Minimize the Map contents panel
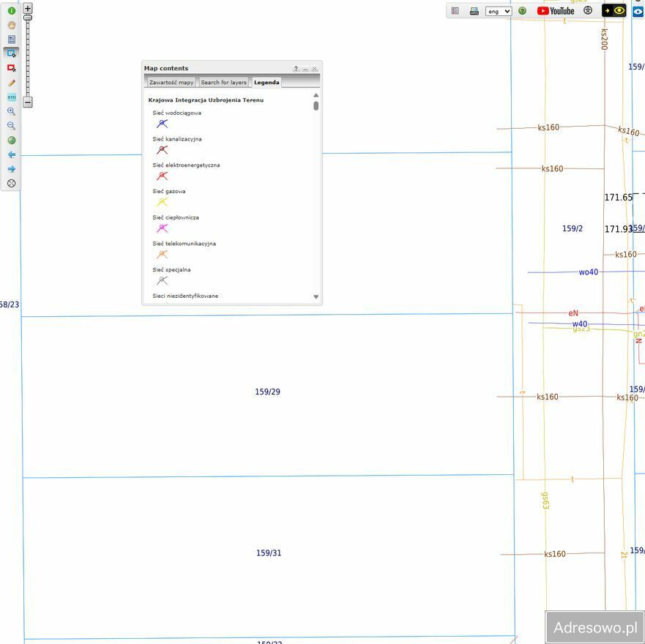This screenshot has width=645, height=644. (305, 69)
